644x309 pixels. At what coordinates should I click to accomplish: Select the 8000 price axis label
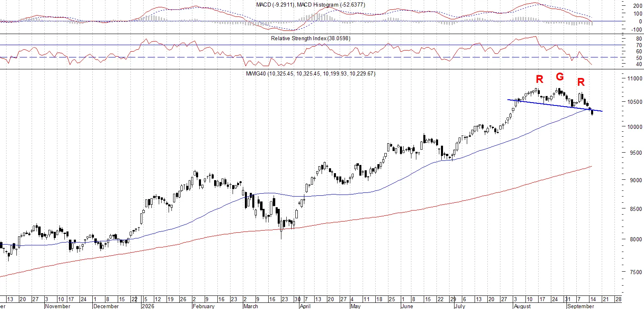(636, 239)
